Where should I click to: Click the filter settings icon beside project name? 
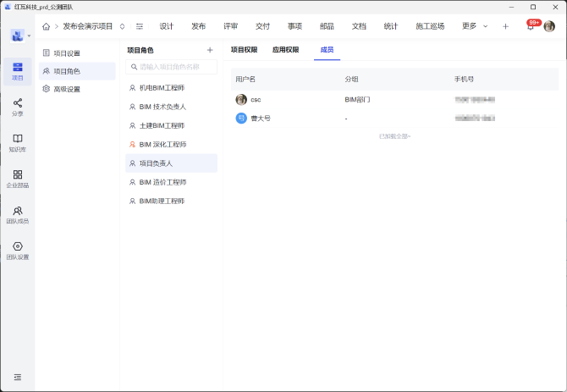pyautogui.click(x=140, y=26)
